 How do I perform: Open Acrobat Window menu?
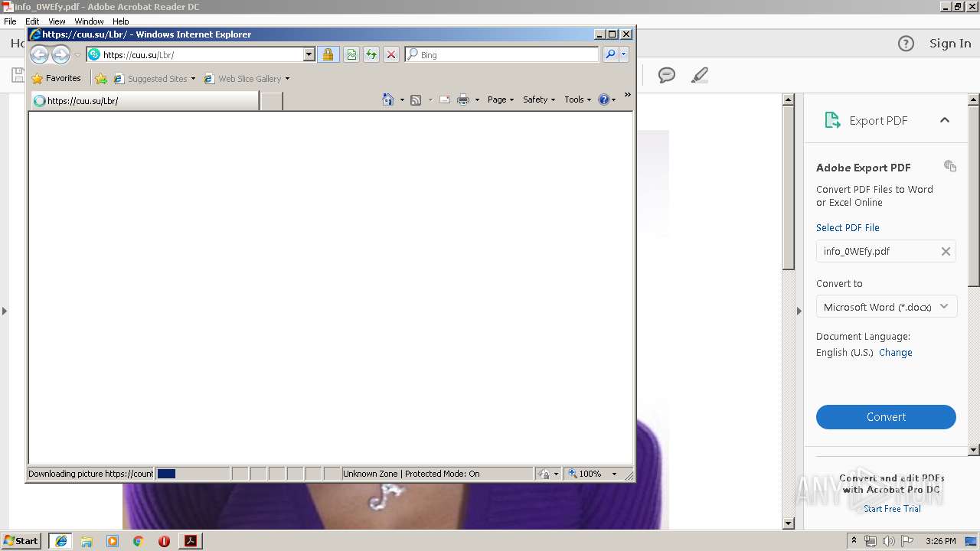tap(89, 21)
